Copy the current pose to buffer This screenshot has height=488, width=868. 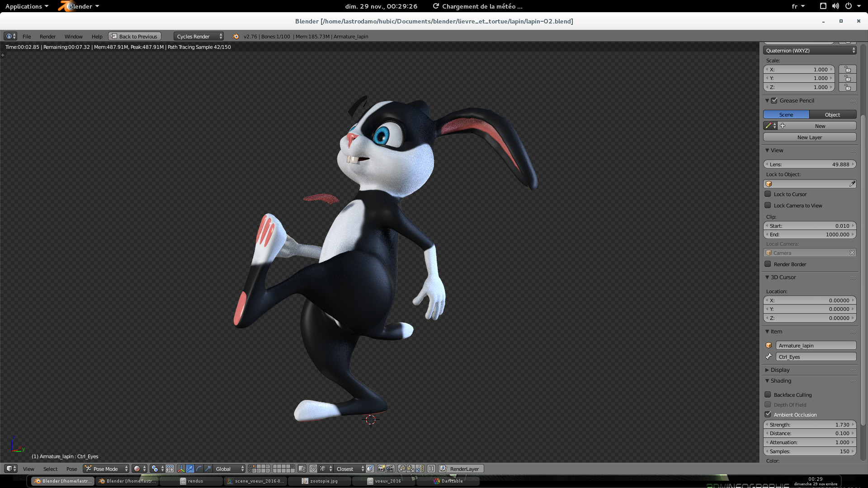401,469
